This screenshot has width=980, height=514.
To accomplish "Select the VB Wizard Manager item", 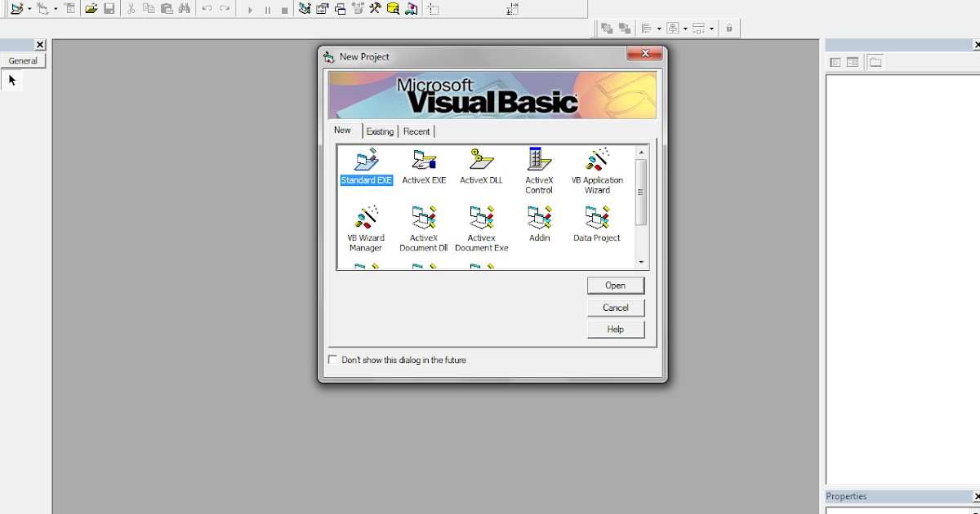I will (x=366, y=229).
